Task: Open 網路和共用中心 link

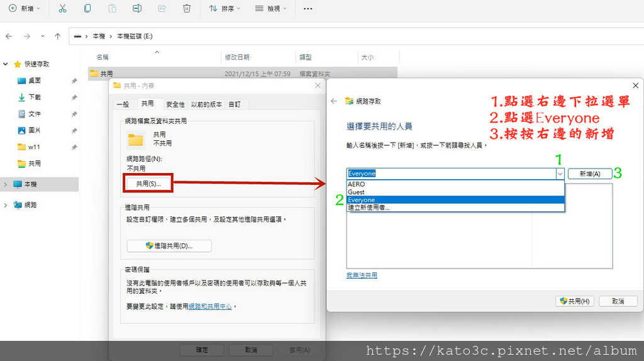Action: click(210, 306)
